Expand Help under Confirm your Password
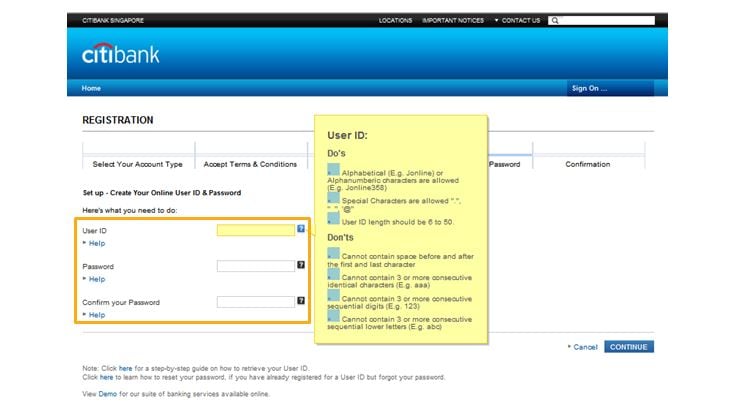Screen dimensions: 740x401 pyautogui.click(x=96, y=315)
